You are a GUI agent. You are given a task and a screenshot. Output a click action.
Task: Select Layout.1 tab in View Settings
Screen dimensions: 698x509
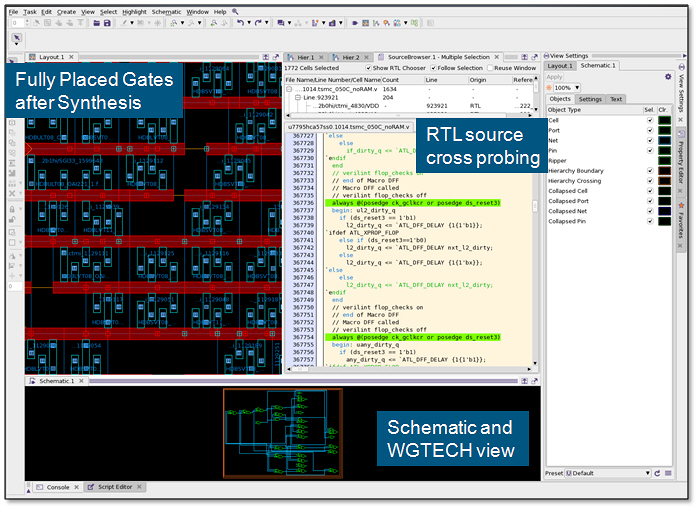coord(560,66)
